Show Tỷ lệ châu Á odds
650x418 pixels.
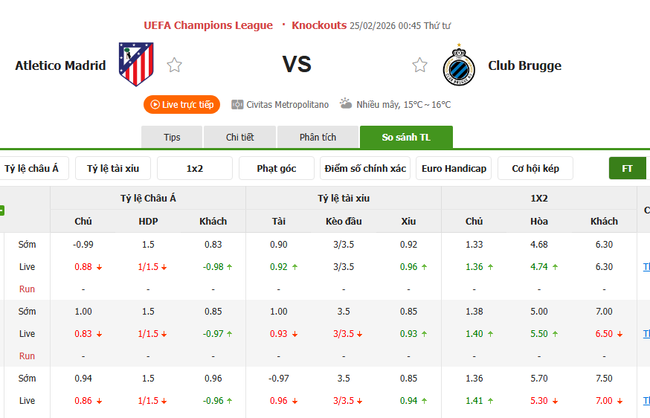coord(33,168)
